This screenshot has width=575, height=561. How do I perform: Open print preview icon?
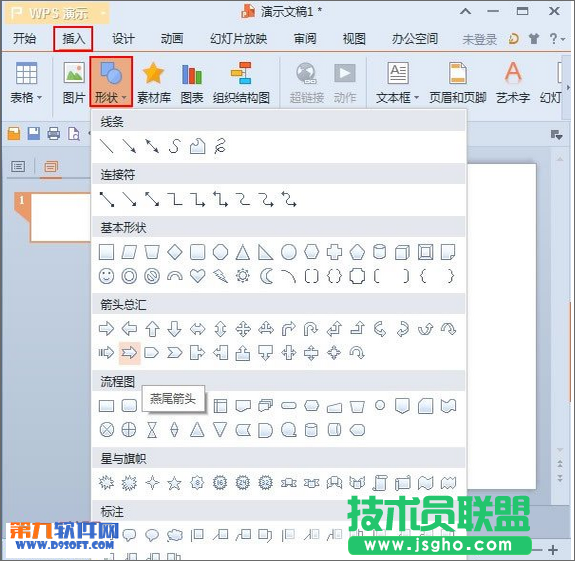(74, 134)
